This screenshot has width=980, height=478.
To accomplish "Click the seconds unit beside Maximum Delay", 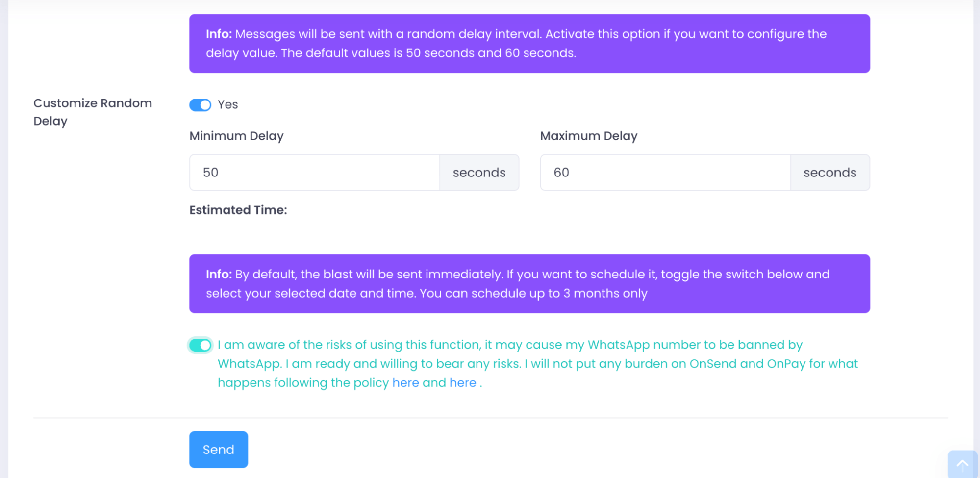I will coord(830,173).
